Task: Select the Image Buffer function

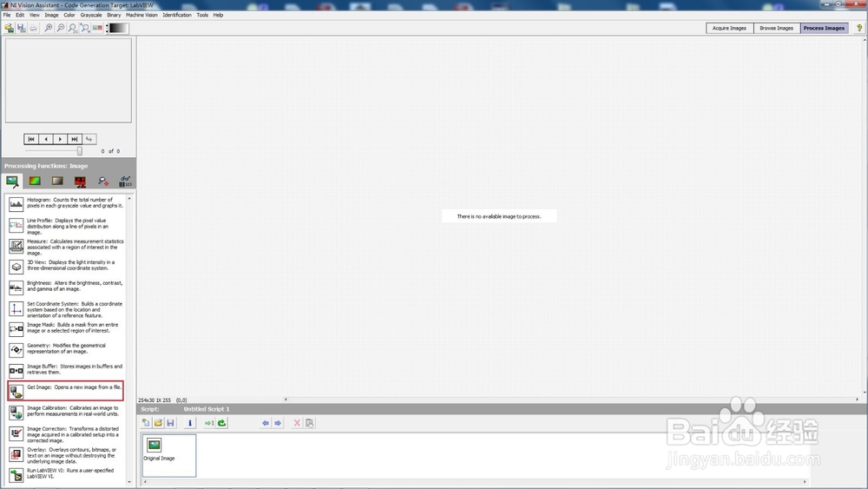Action: [66, 370]
